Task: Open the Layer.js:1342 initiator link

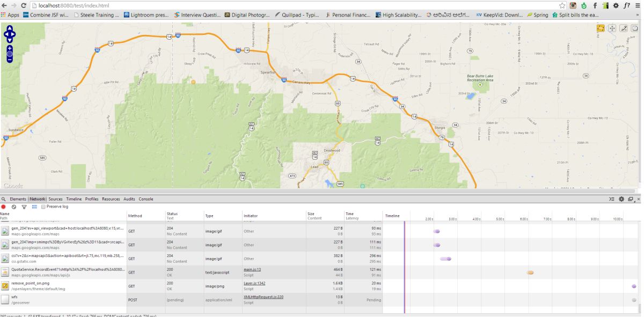Action: coord(254,283)
